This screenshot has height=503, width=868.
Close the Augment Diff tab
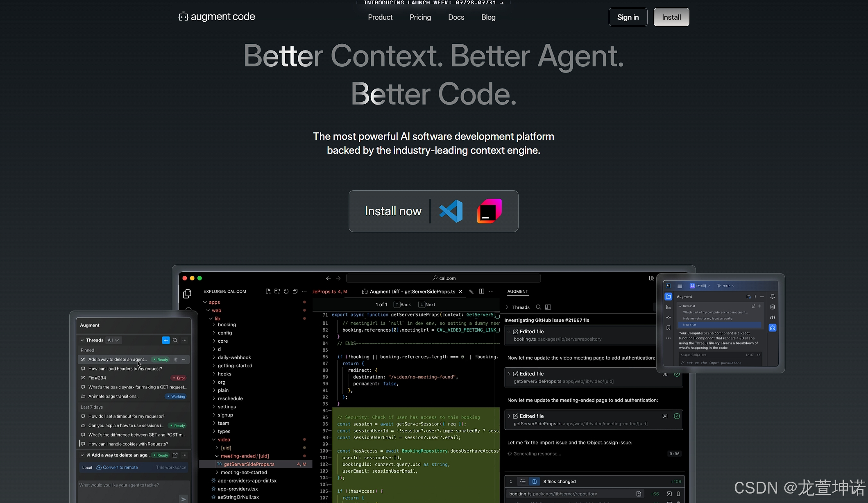tap(460, 291)
